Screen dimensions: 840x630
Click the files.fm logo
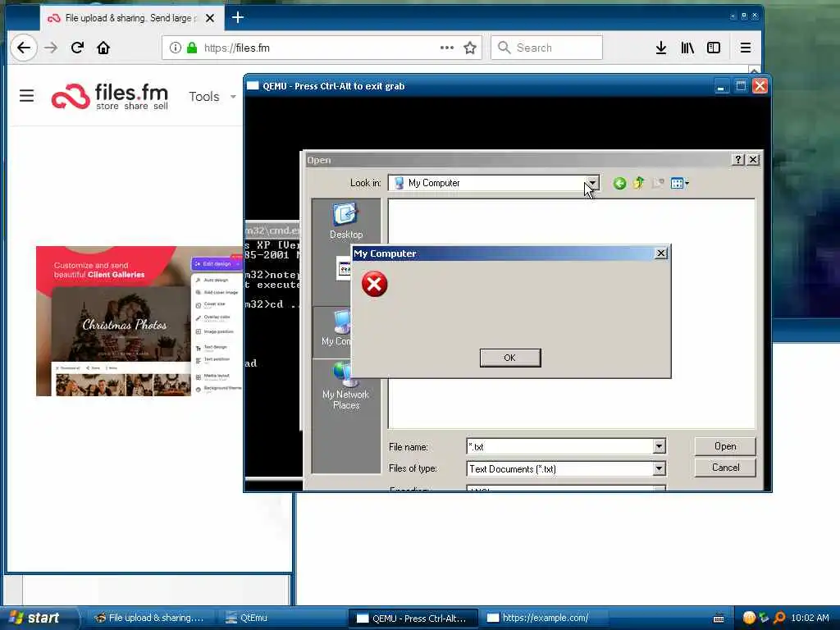[110, 97]
